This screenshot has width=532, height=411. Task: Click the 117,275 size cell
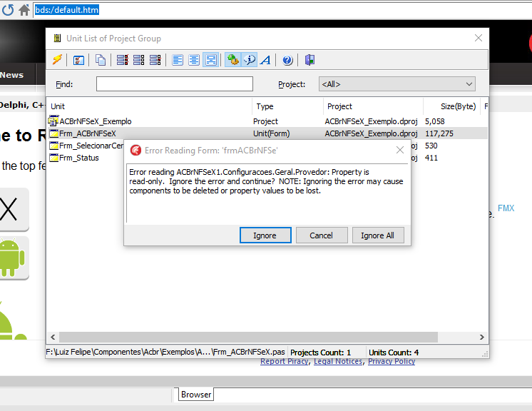439,133
